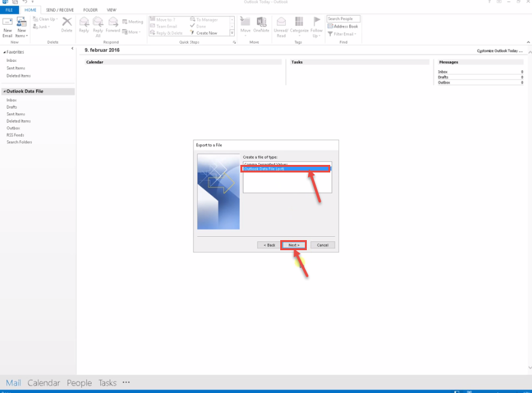Open Quick Steps dialog launcher

[x=234, y=42]
